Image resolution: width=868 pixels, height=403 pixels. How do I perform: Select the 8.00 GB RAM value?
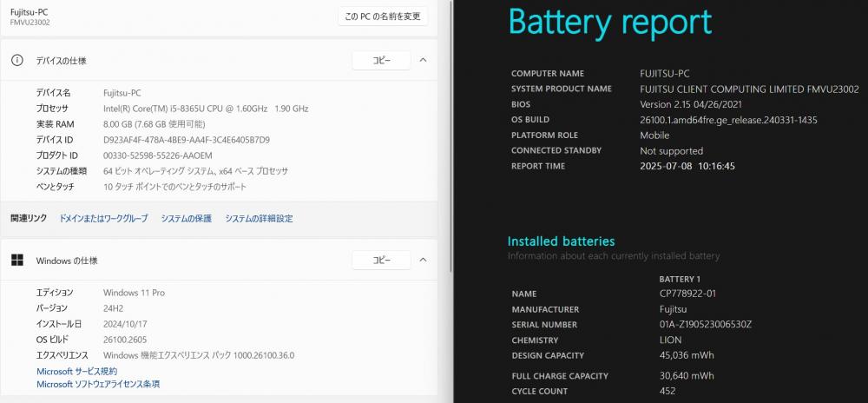[x=155, y=124]
